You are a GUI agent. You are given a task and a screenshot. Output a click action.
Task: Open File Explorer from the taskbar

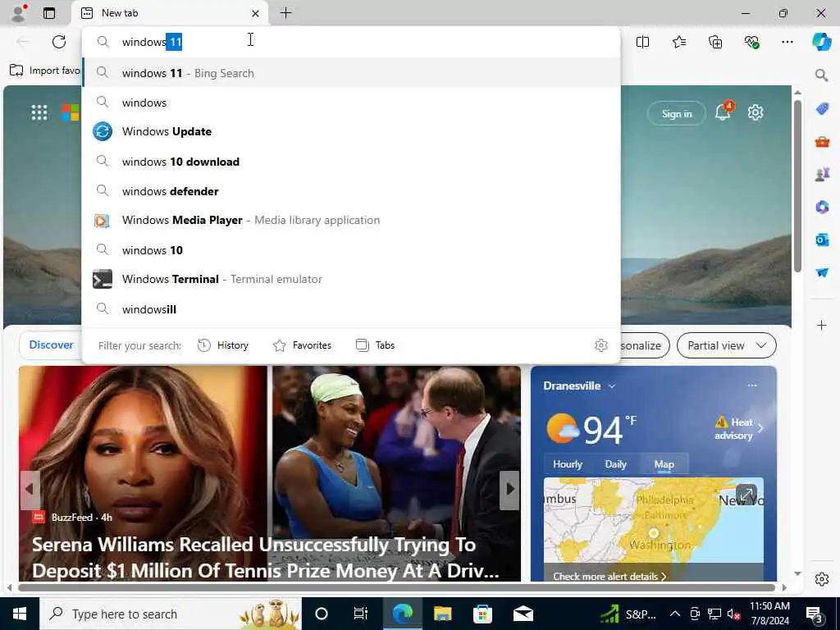pos(442,614)
